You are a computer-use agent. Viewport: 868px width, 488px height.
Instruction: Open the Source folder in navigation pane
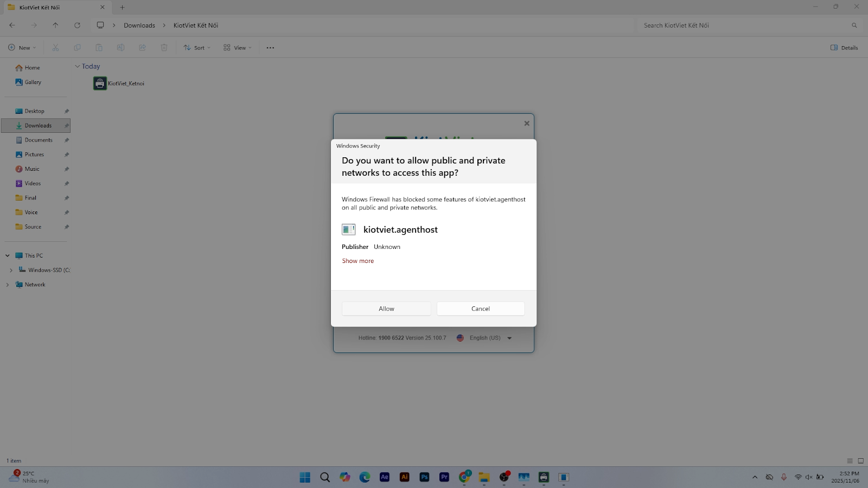point(36,227)
